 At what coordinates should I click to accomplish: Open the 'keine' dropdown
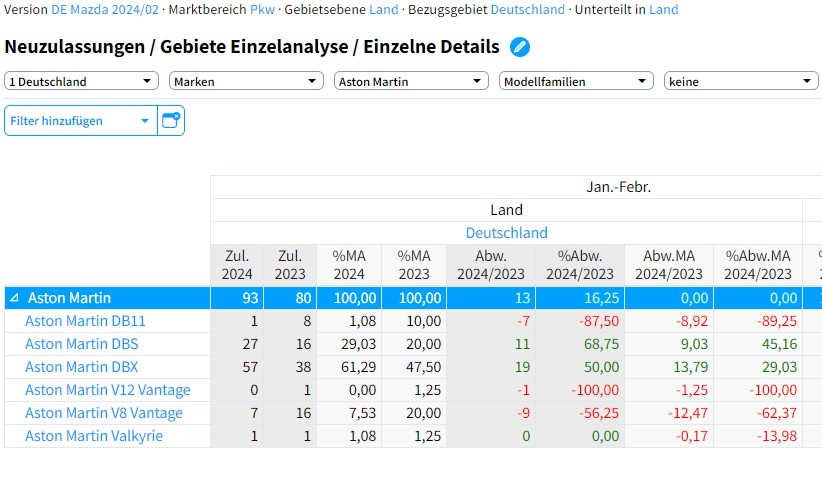point(741,81)
